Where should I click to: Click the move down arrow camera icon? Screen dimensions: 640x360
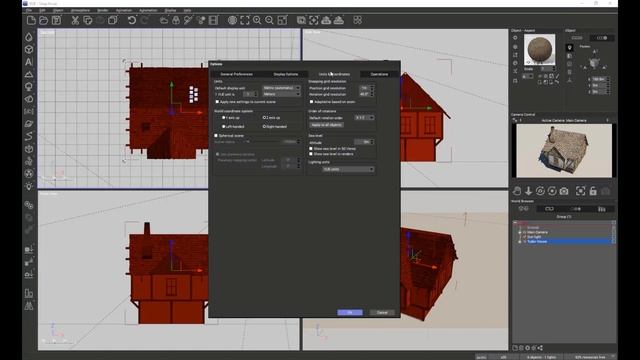(x=529, y=191)
